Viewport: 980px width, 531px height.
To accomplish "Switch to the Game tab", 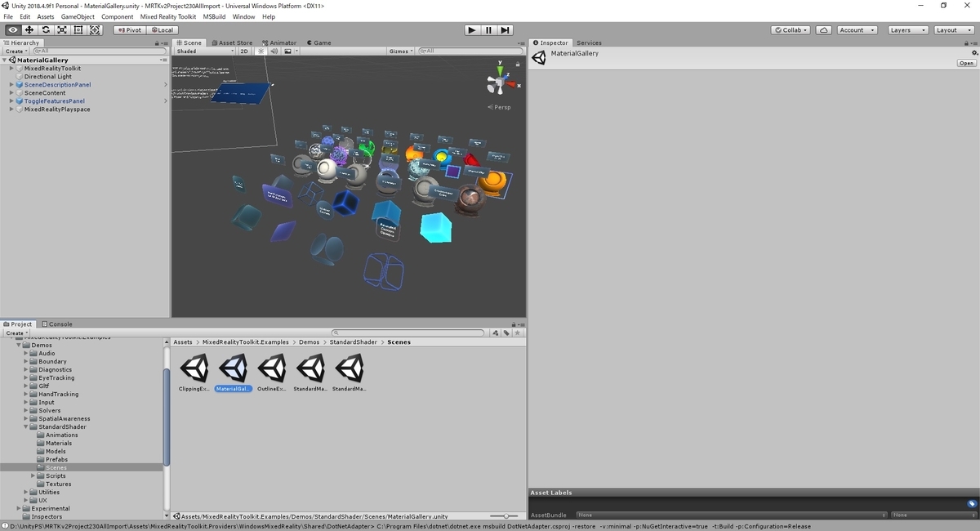I will [x=319, y=42].
